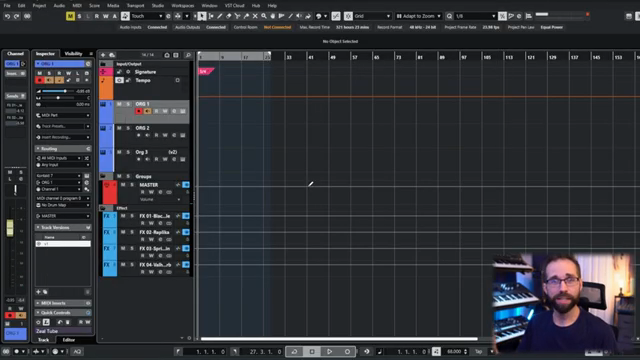The height and width of the screenshot is (360, 640).
Task: Click the channel fader handle
Action: (10, 228)
